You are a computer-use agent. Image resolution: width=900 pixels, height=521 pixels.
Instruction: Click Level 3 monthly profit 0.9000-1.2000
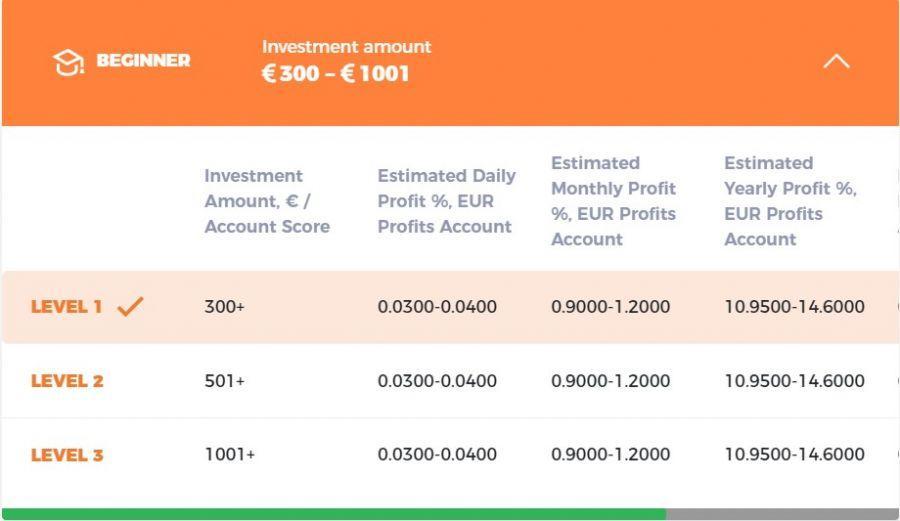point(610,455)
